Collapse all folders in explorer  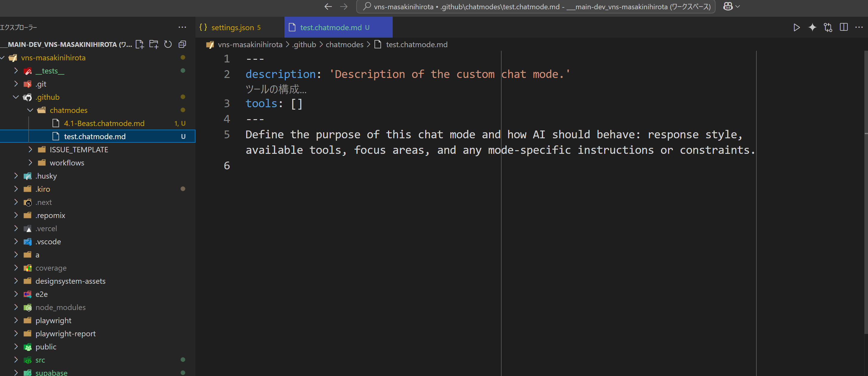[x=182, y=44]
